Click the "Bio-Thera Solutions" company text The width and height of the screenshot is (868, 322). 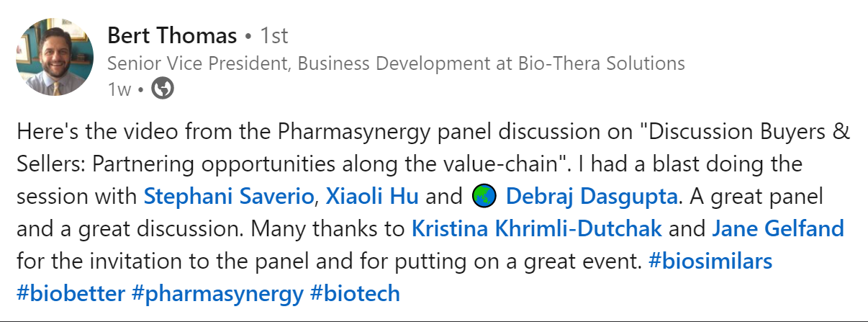coord(602,63)
